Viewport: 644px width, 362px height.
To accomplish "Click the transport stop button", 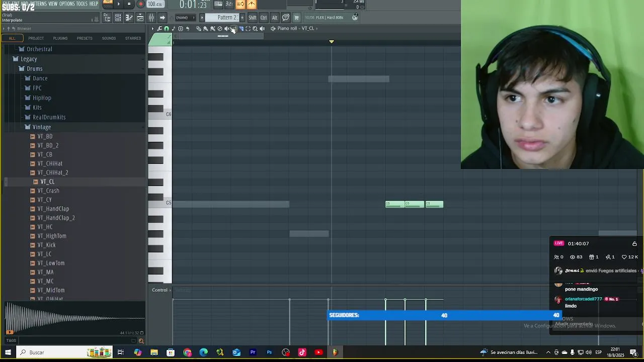I will pyautogui.click(x=129, y=4).
